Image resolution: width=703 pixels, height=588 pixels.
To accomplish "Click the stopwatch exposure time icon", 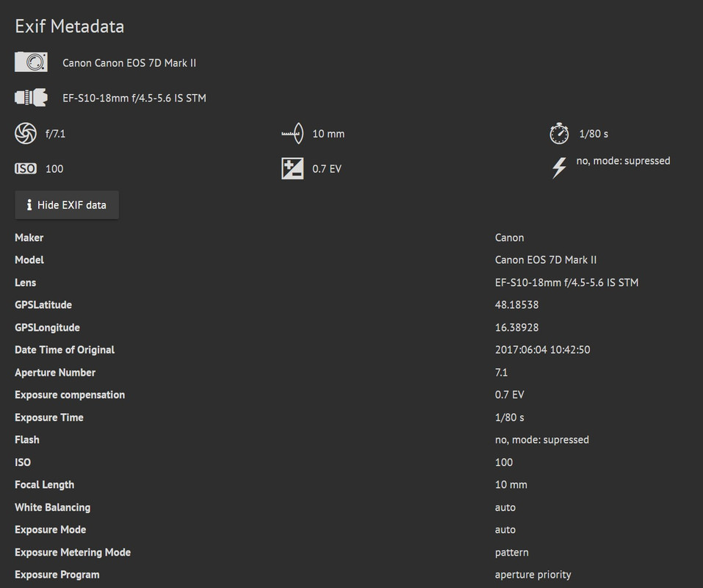I will pos(559,133).
